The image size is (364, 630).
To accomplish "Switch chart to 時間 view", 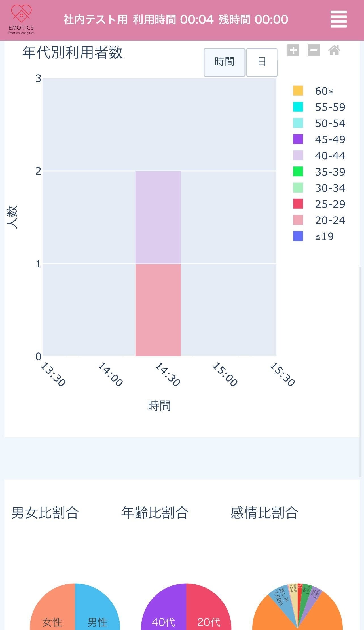I will click(x=224, y=62).
